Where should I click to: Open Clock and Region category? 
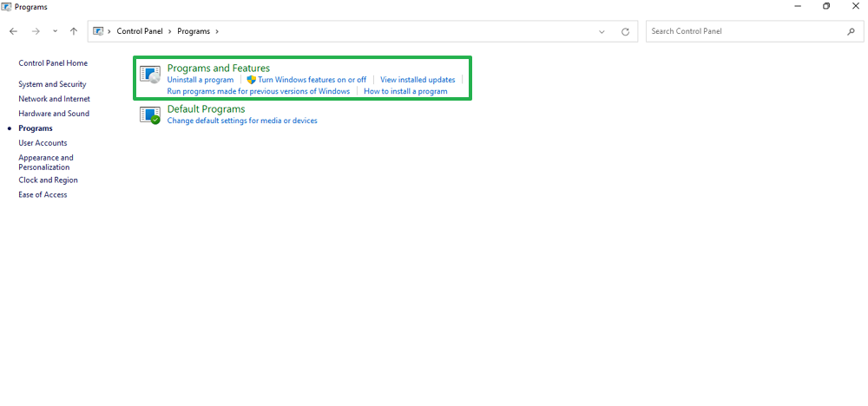coord(48,180)
